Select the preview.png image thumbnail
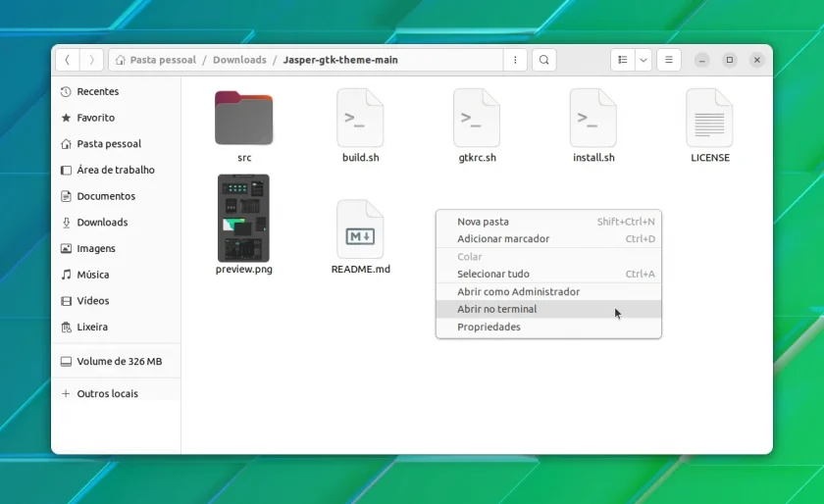 244,218
